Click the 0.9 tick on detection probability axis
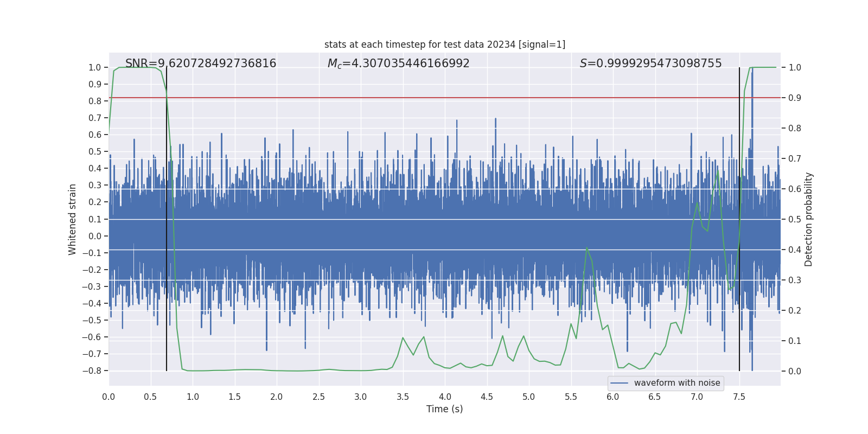868x434 pixels. (x=795, y=98)
